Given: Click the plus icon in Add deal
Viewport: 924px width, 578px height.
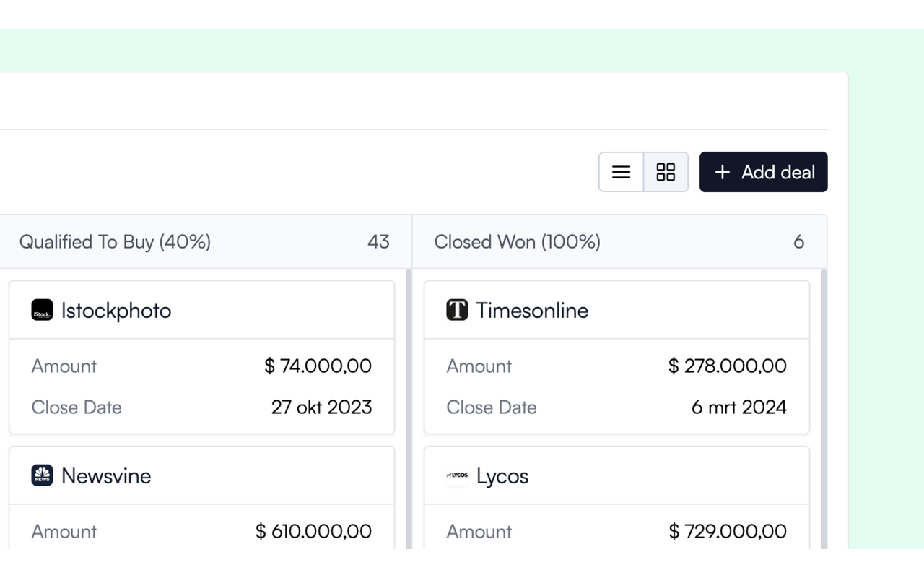Looking at the screenshot, I should 722,172.
